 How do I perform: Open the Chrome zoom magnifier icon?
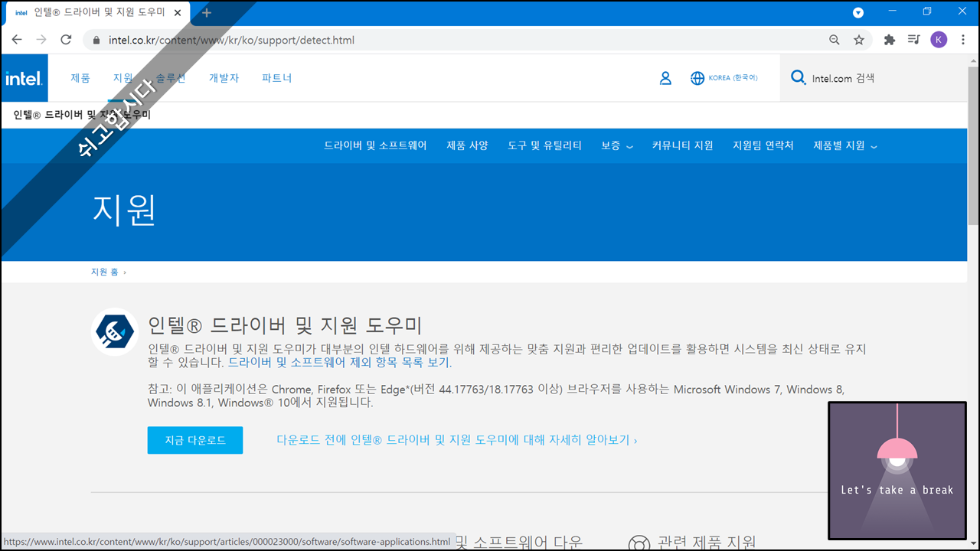click(x=835, y=40)
